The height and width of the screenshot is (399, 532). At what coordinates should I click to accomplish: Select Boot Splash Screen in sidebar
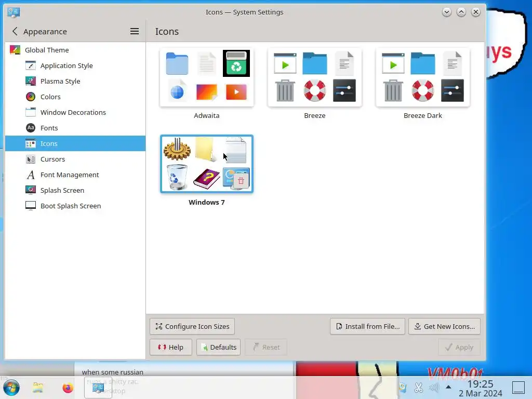(x=75, y=206)
